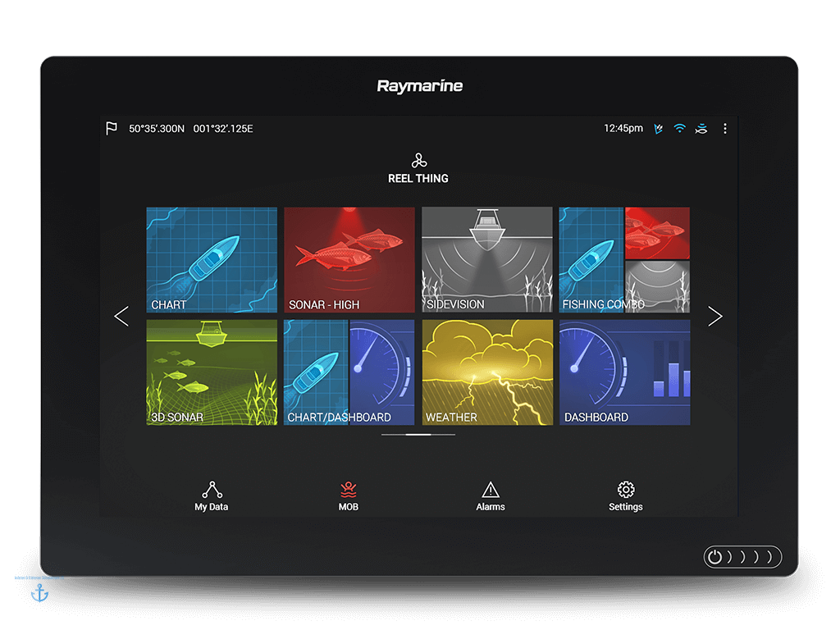Tap the Wi-Fi status icon
Image resolution: width=840 pixels, height=630 pixels.
click(679, 129)
